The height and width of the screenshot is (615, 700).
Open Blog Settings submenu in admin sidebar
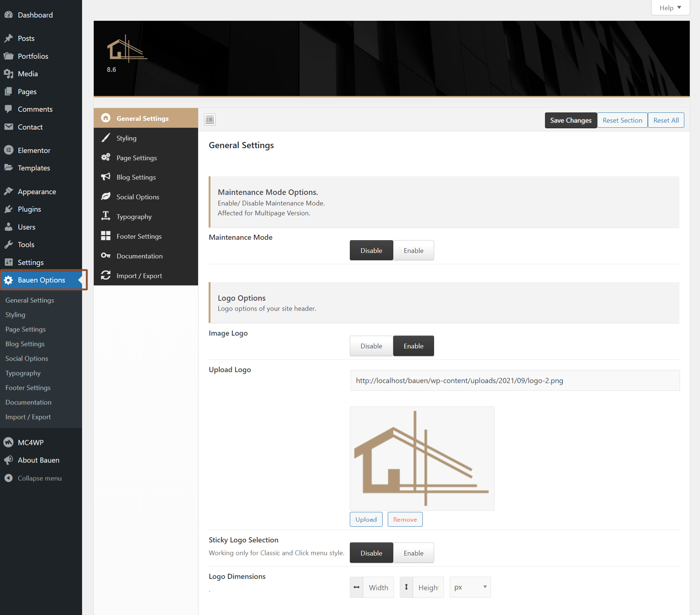(x=25, y=344)
